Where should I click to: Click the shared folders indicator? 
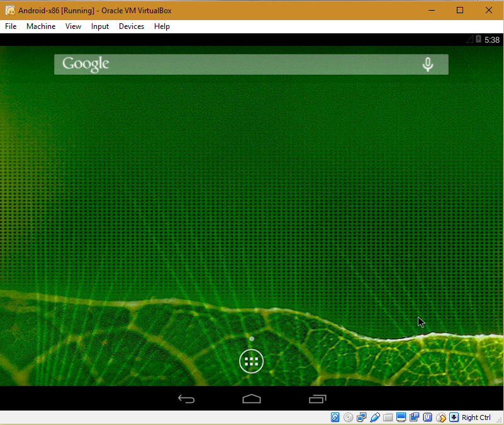(x=388, y=417)
